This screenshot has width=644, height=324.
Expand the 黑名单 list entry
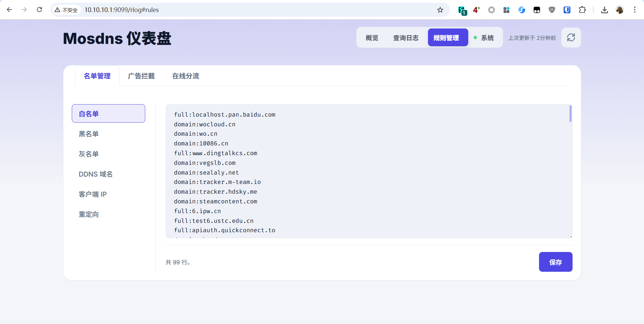[89, 134]
